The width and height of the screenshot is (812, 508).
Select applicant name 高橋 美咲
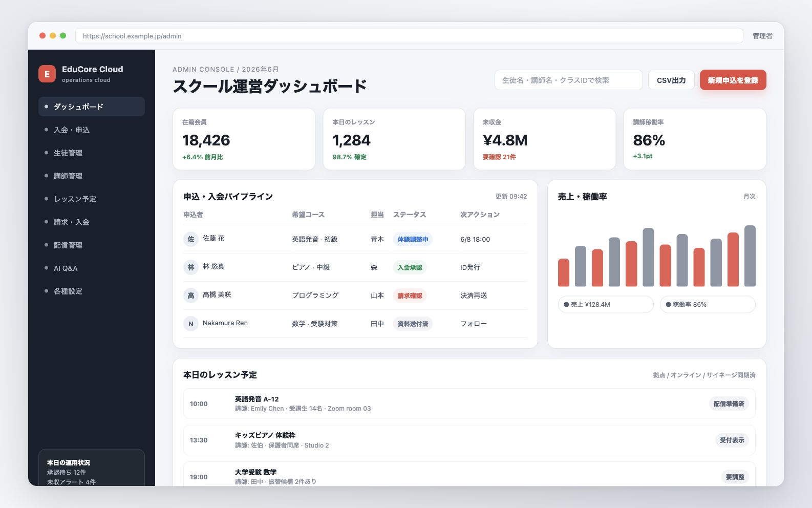pos(217,294)
